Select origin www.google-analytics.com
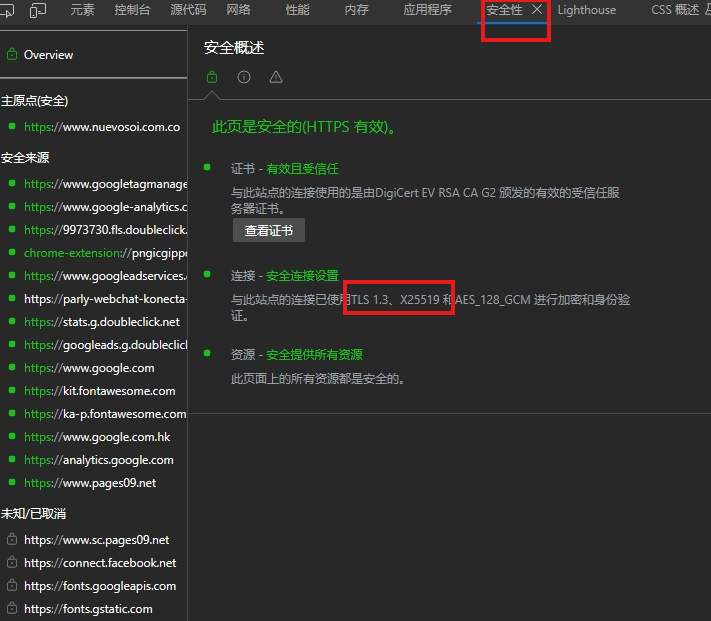 pyautogui.click(x=105, y=207)
